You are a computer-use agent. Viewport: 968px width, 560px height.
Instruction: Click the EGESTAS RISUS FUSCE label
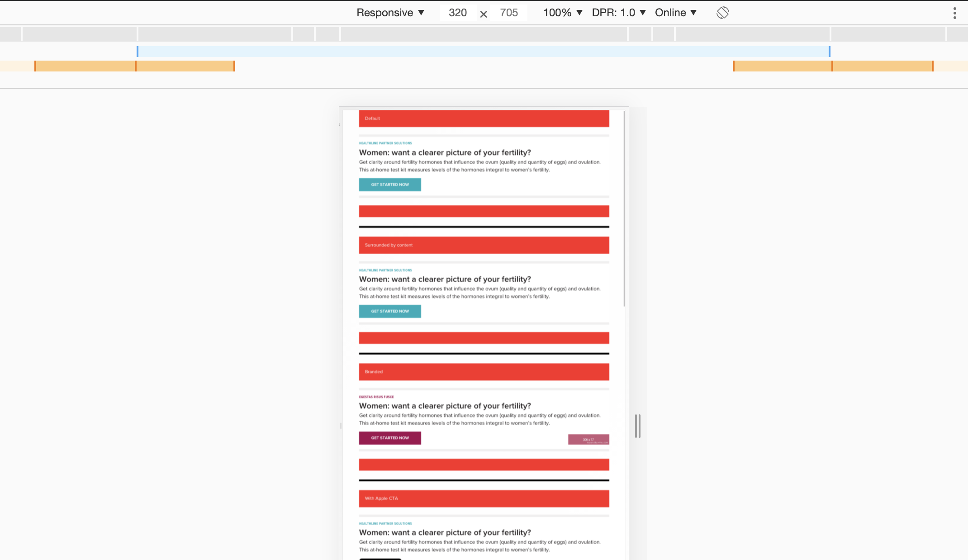[x=376, y=397]
